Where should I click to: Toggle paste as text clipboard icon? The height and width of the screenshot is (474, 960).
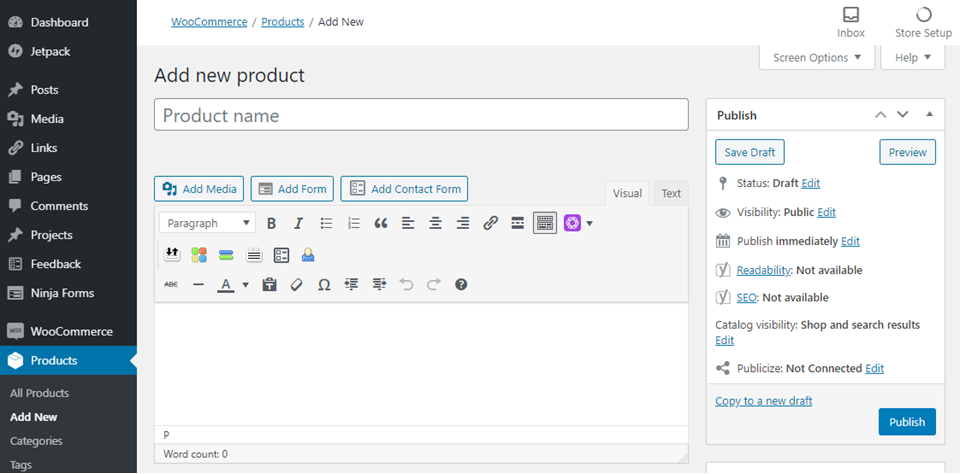pyautogui.click(x=269, y=285)
